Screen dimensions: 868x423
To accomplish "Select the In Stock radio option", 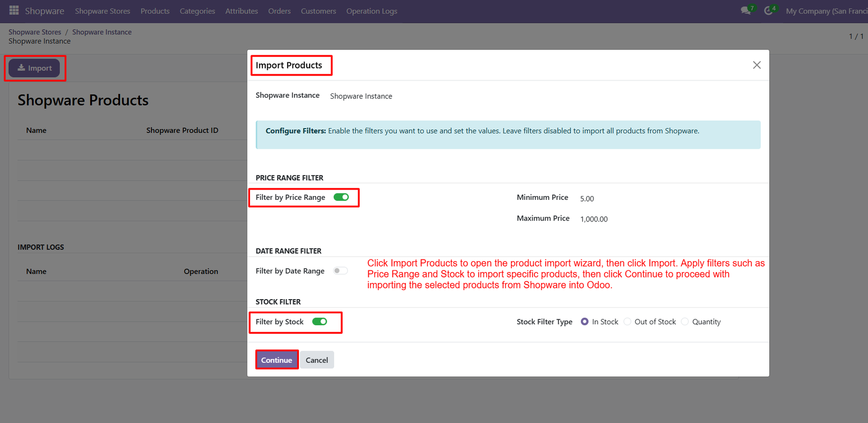I will click(x=584, y=321).
